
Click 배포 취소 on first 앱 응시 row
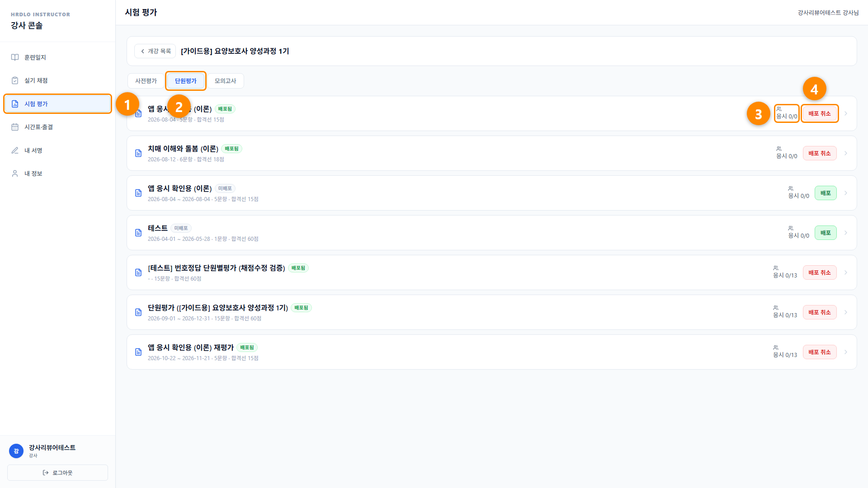(x=820, y=113)
